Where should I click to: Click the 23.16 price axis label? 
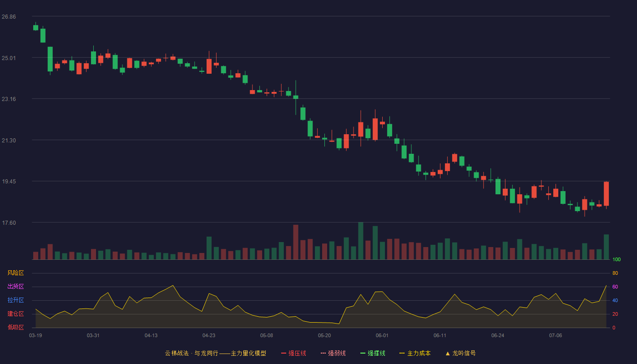(x=9, y=99)
